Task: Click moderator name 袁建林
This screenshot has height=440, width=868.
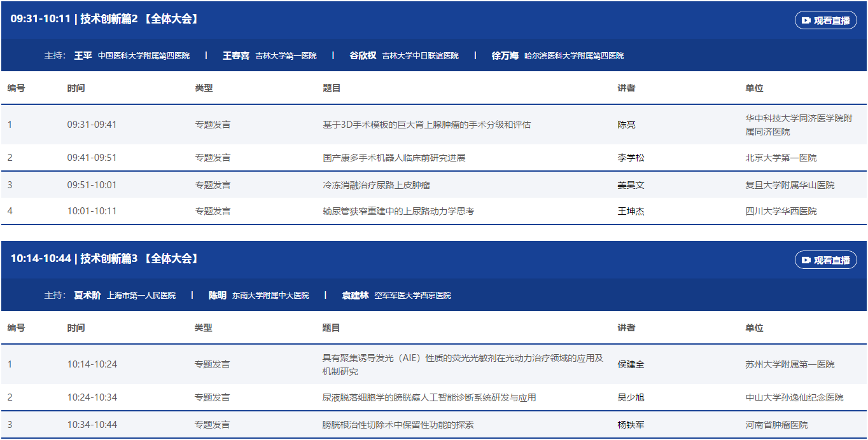Action: [x=355, y=296]
